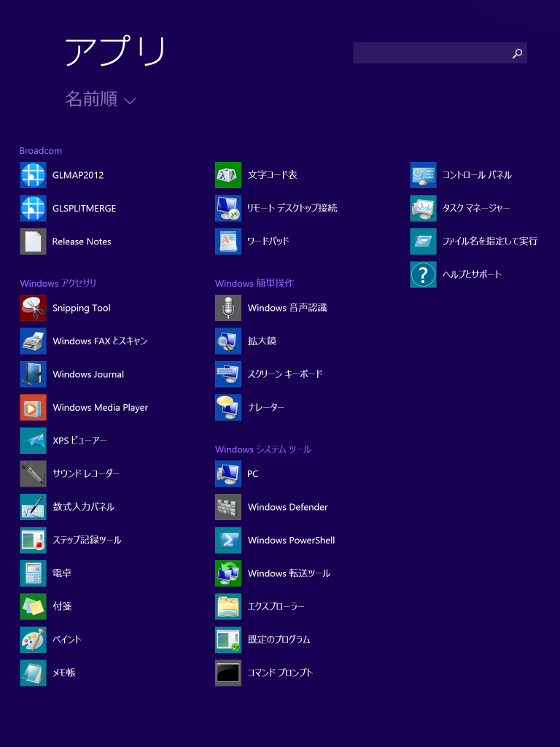560x747 pixels.
Task: Launch リモート デスクトップ接続 icon
Action: click(x=228, y=208)
